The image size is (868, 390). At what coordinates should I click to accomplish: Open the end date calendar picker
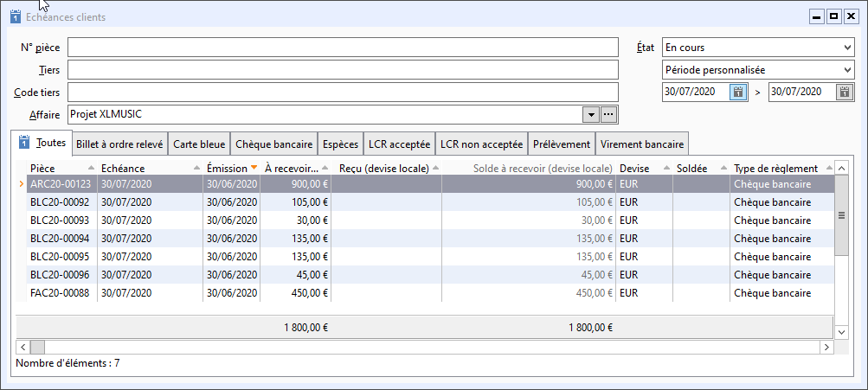[844, 92]
